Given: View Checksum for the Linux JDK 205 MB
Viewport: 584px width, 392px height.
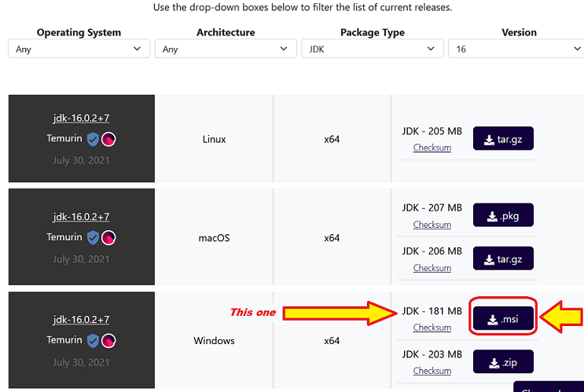Looking at the screenshot, I should click(432, 148).
